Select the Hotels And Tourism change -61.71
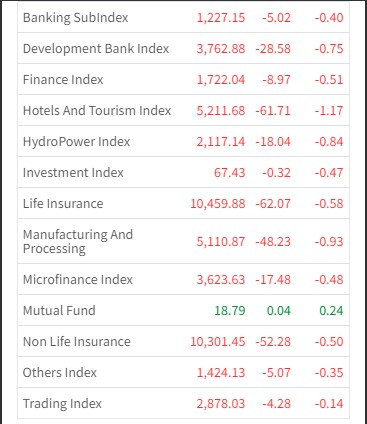 pos(273,111)
